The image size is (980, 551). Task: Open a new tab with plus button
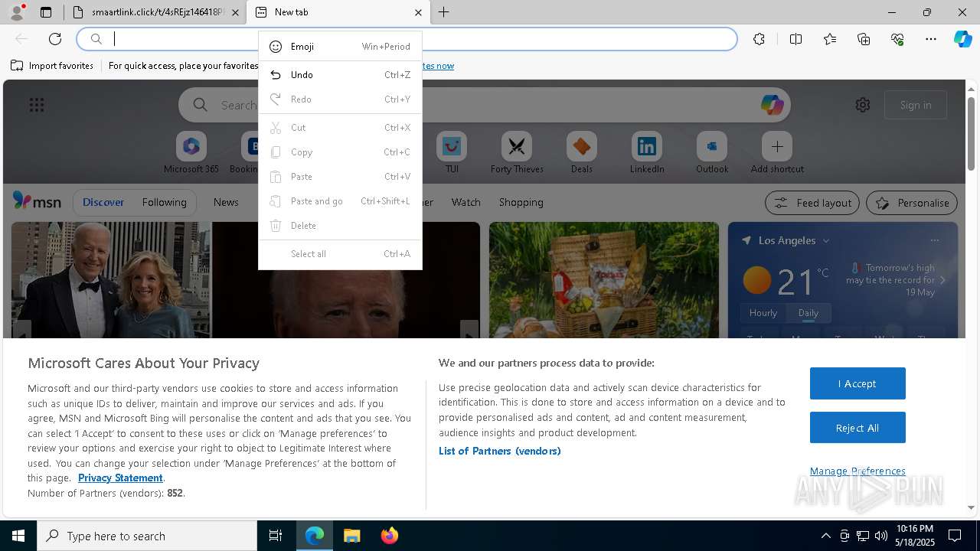click(444, 12)
